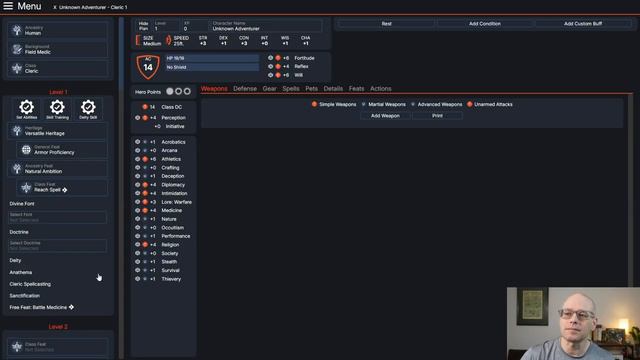Click the Fortitude proficiency orange dot
This screenshot has height=360, width=640.
pos(278,58)
